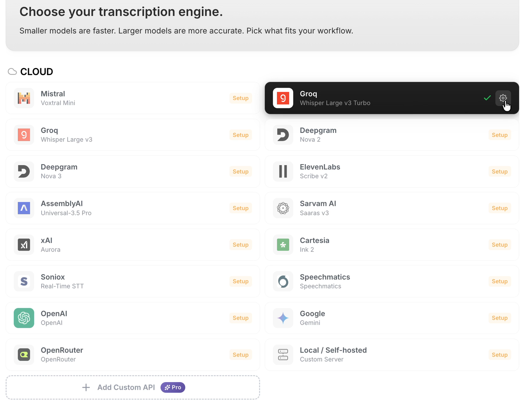The height and width of the screenshot is (419, 532).
Task: Click Setup for Local / Self-hosted
Action: [x=499, y=355]
